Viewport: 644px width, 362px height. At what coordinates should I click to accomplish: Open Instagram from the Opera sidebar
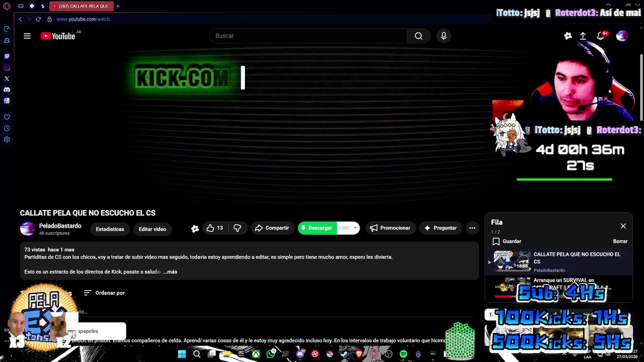coord(7,67)
